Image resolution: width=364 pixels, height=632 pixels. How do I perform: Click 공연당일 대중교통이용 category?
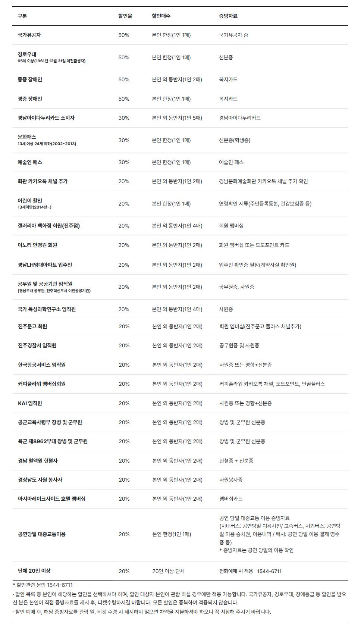42,534
